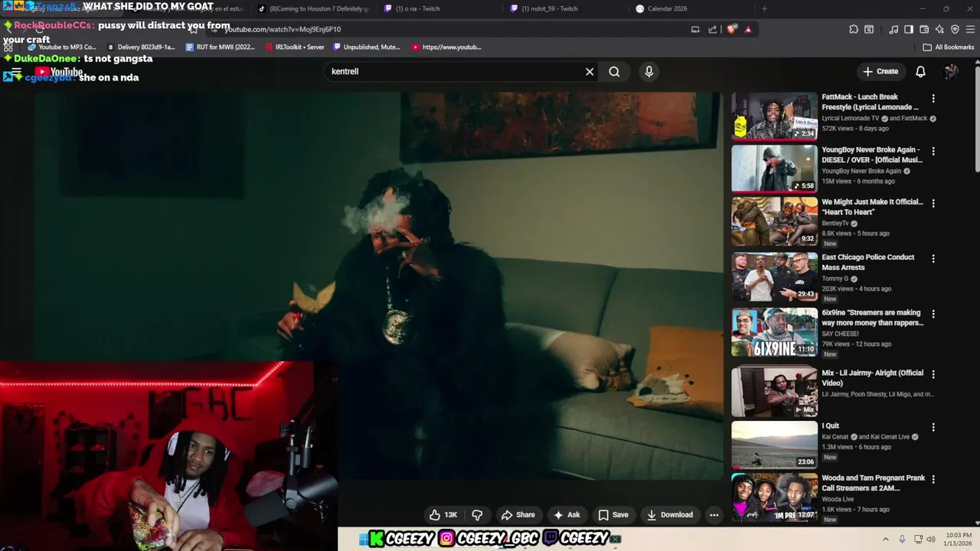Screen dimensions: 980x551
Task: Start voice search with the microphone icon
Action: click(648, 71)
